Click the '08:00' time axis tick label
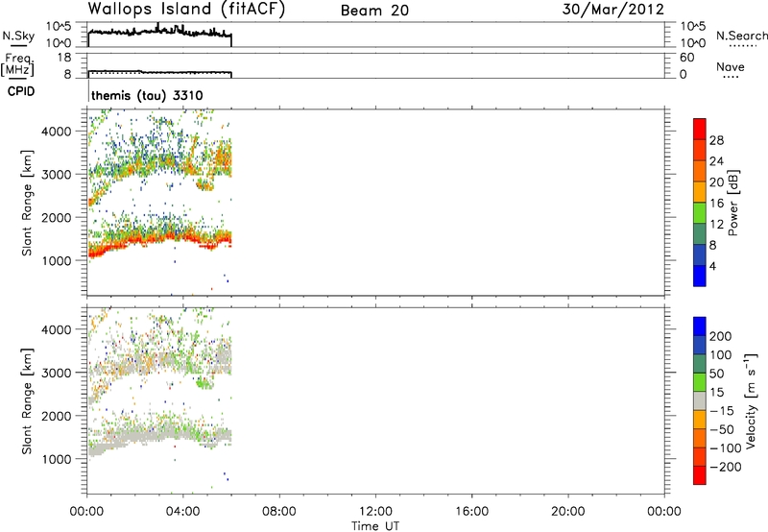Viewport: 768px width, 532px height. point(278,512)
